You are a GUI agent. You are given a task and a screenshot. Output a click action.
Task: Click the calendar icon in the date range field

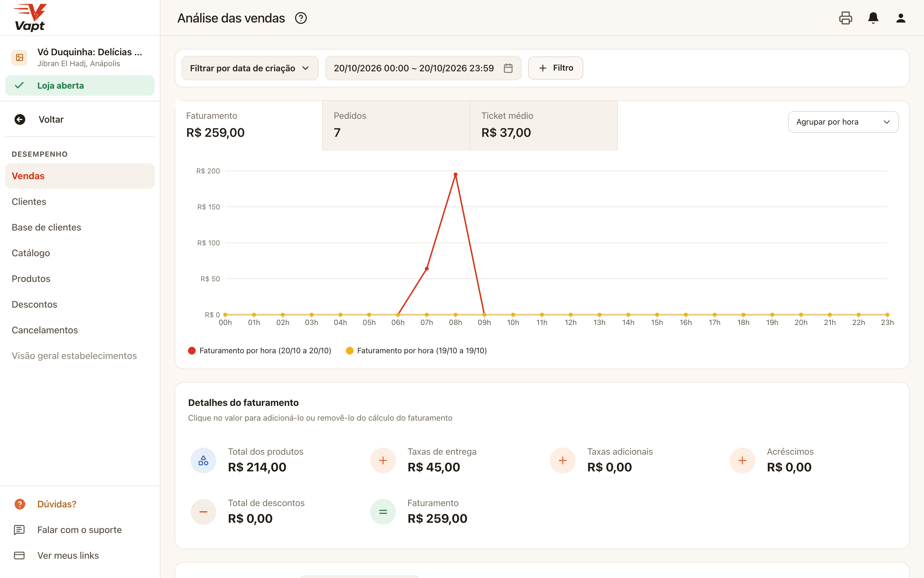click(x=508, y=68)
